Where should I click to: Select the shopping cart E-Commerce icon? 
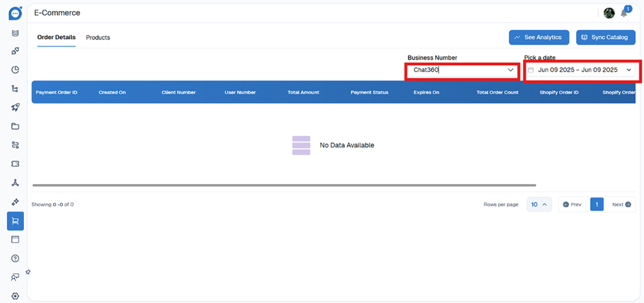coord(15,220)
